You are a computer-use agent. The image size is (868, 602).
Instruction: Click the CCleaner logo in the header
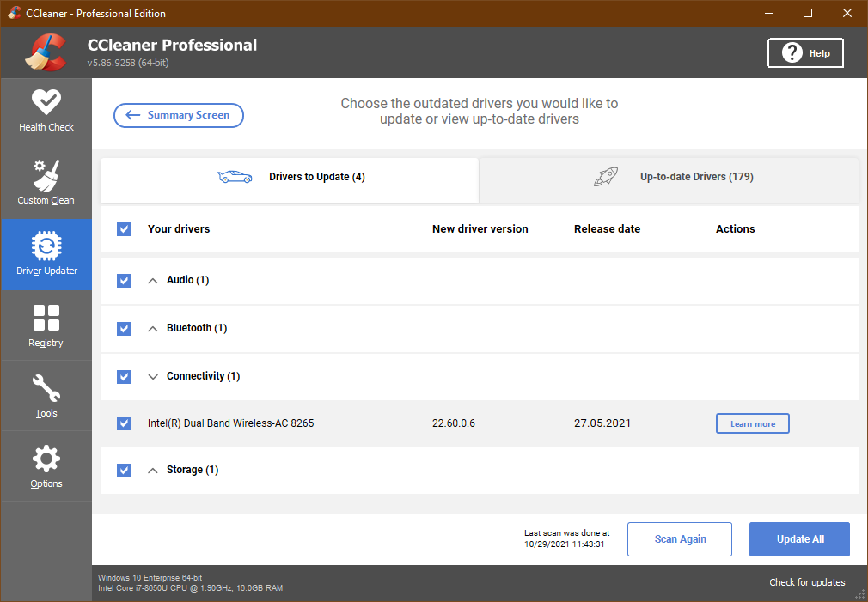coord(45,52)
